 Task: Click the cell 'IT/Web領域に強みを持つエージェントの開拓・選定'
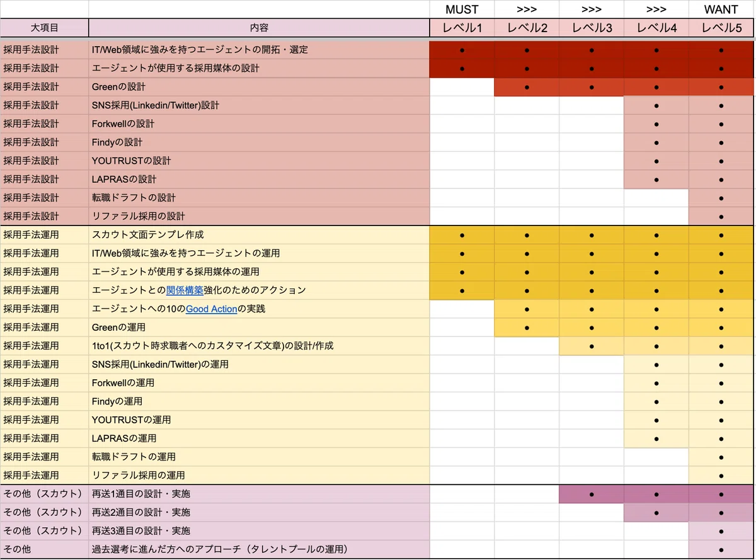(x=259, y=49)
